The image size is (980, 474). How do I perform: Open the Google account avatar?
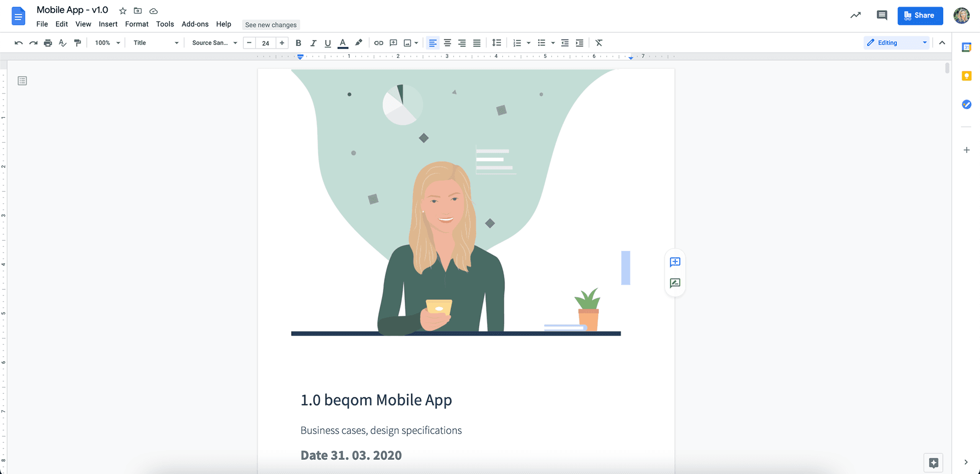(962, 16)
